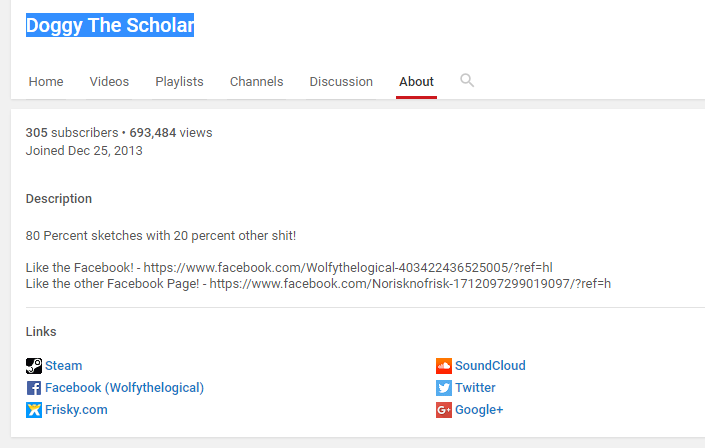Select the About tab
705x448 pixels.
(x=416, y=81)
